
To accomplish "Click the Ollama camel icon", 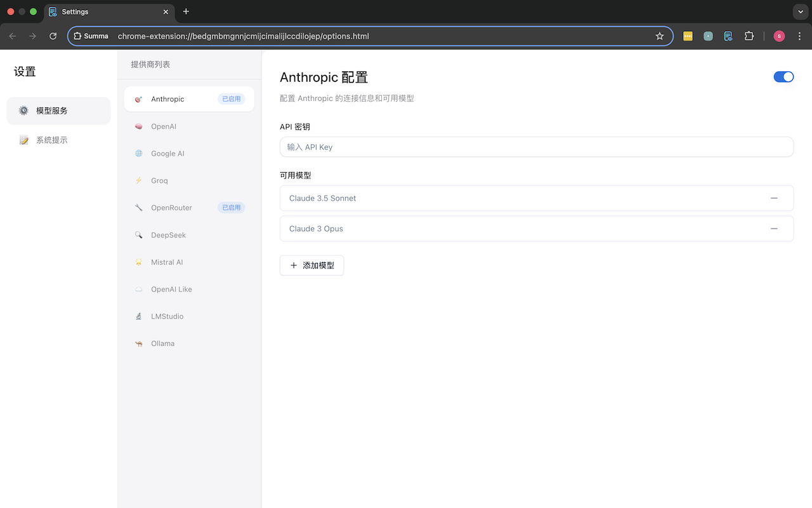I will click(138, 344).
